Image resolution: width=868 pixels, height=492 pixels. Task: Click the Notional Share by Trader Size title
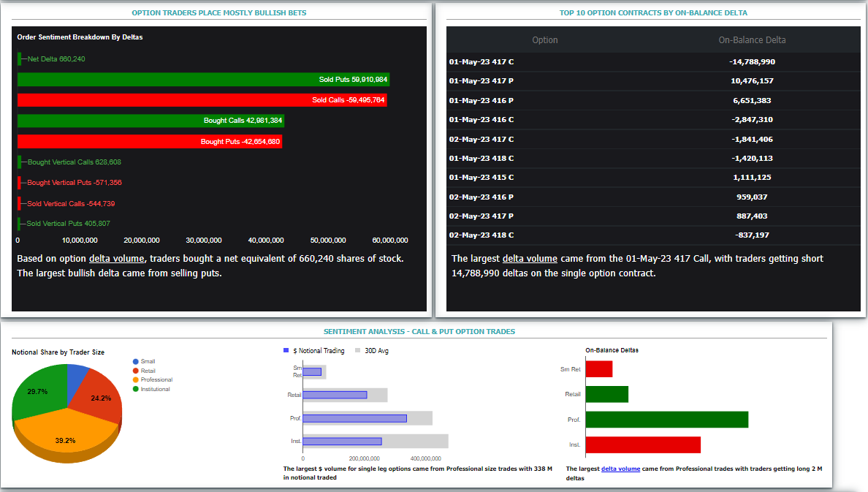[x=58, y=352]
